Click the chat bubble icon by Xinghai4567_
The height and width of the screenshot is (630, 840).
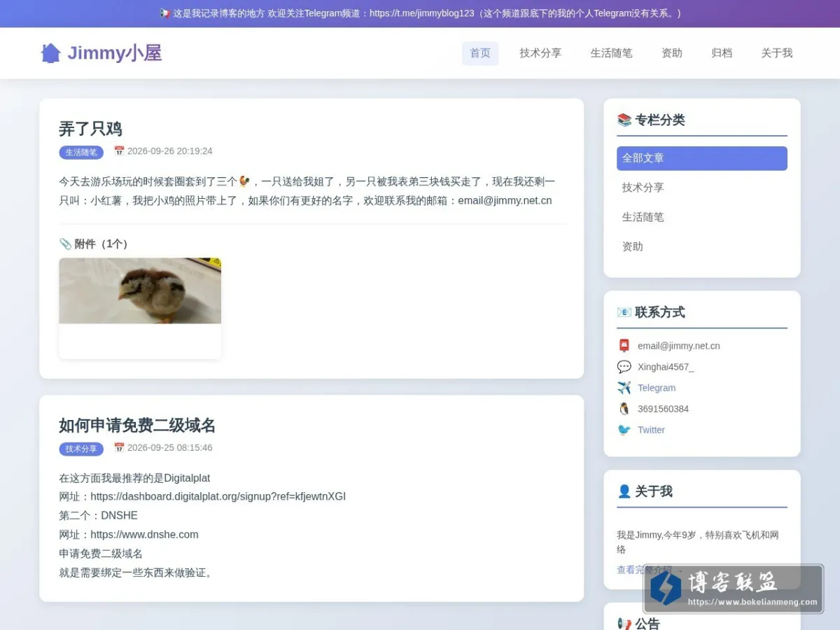(x=624, y=367)
